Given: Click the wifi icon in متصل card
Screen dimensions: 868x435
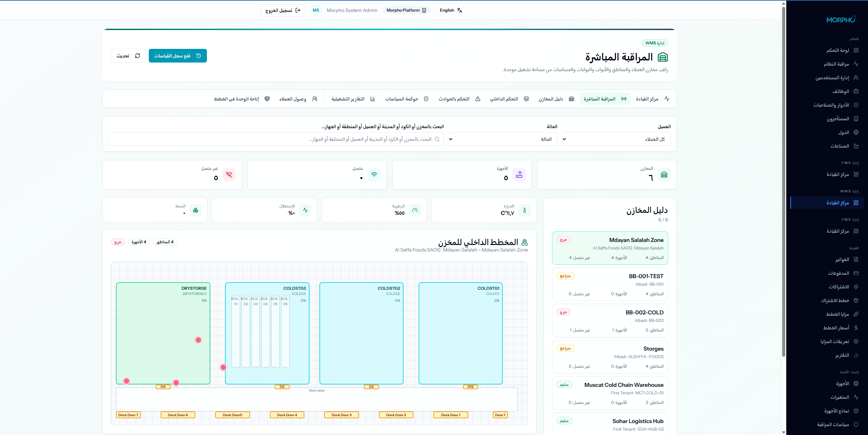Looking at the screenshot, I should click(374, 175).
